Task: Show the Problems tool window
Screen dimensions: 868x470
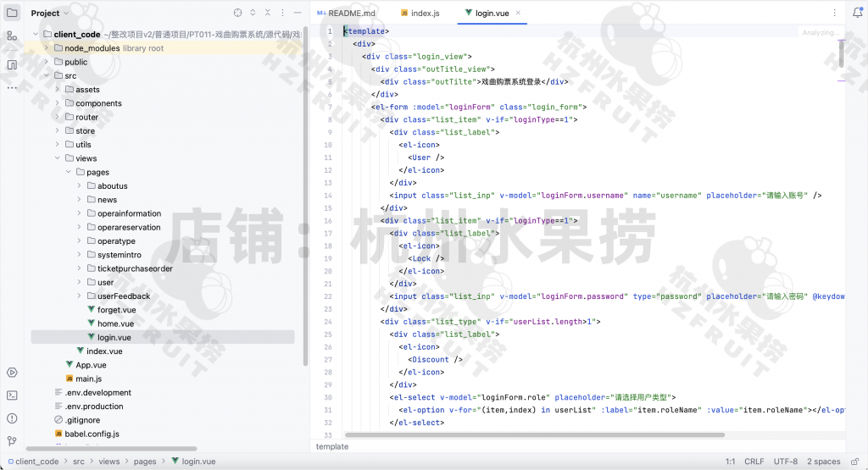Action: pos(12,417)
